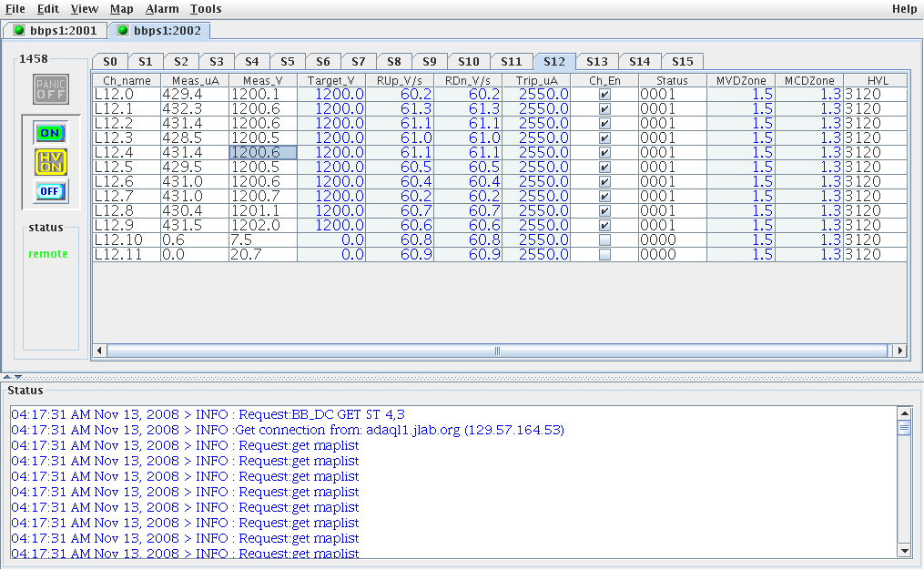Switch to slot S5 tab
Viewport: 924px width, 570px height.
(x=288, y=61)
